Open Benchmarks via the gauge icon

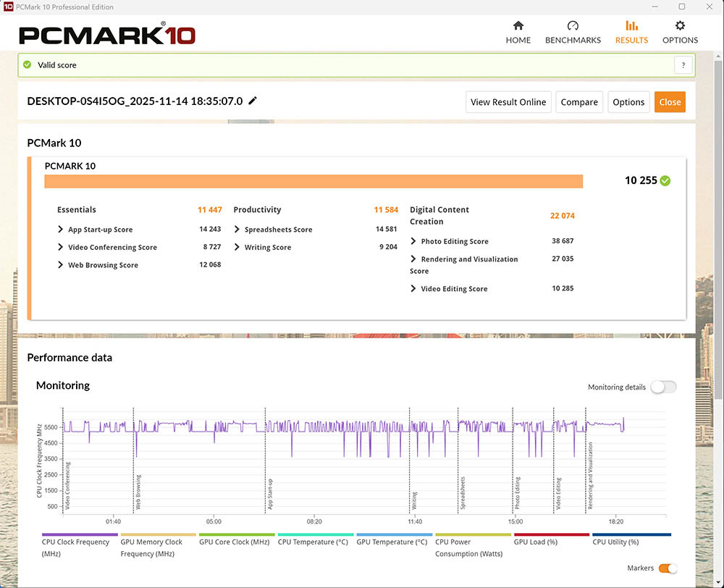573,26
